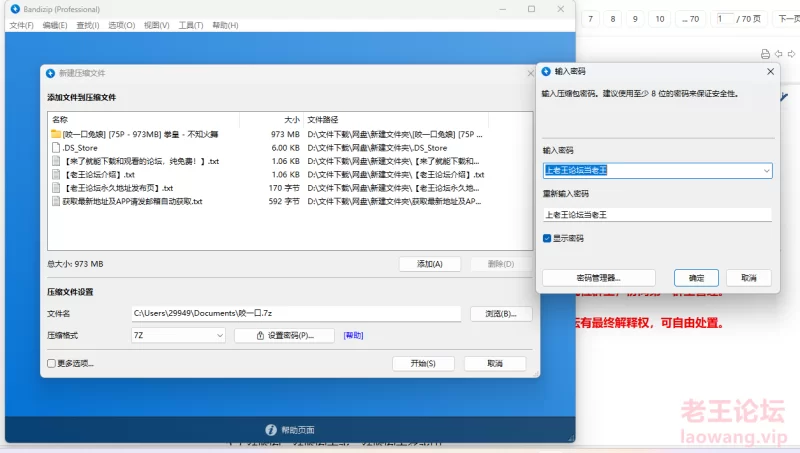Click the 浏览(B) button

coord(501,314)
